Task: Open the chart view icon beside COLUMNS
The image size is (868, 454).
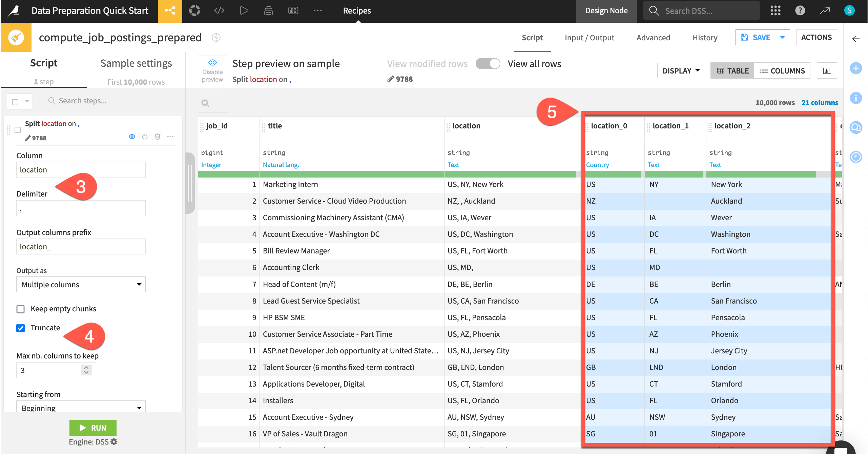Action: tap(827, 71)
